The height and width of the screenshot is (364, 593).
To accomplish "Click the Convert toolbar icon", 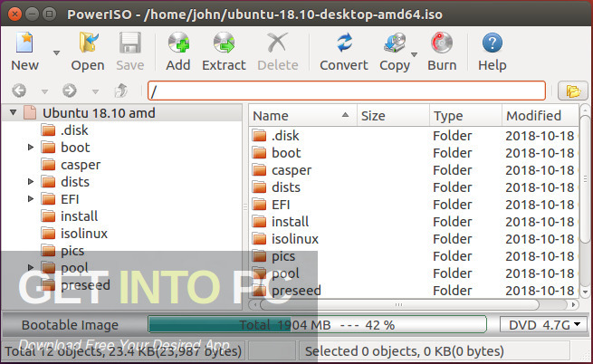I will tap(345, 43).
